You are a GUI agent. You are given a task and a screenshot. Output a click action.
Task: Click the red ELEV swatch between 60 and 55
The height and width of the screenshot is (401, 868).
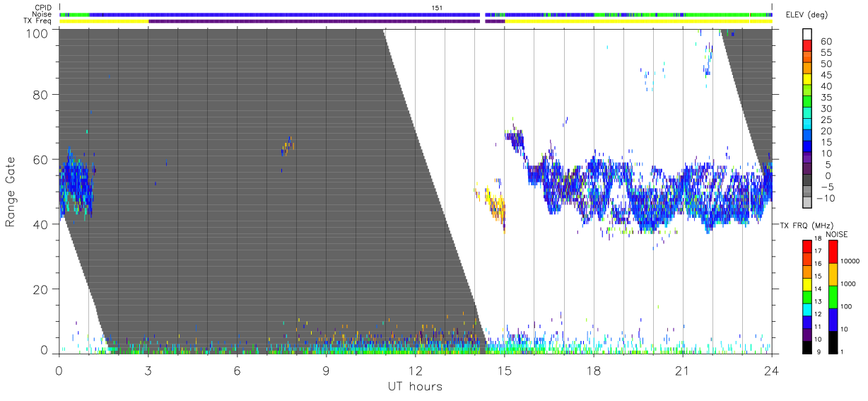pyautogui.click(x=807, y=47)
